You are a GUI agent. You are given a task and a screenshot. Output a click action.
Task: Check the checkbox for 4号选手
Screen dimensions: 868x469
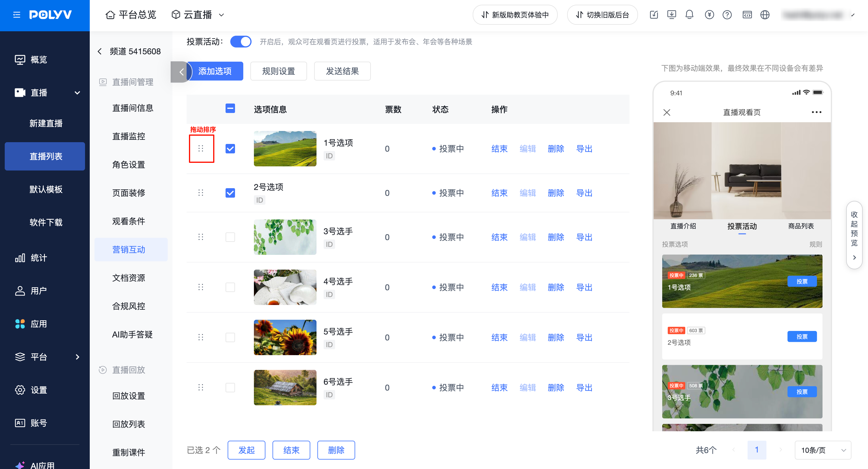click(230, 287)
